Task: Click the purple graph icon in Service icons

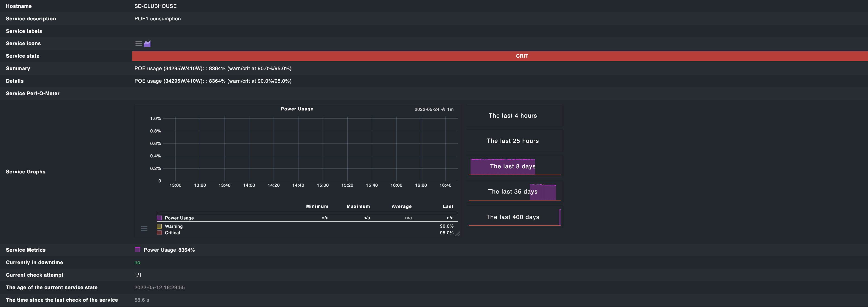Action: coord(147,44)
